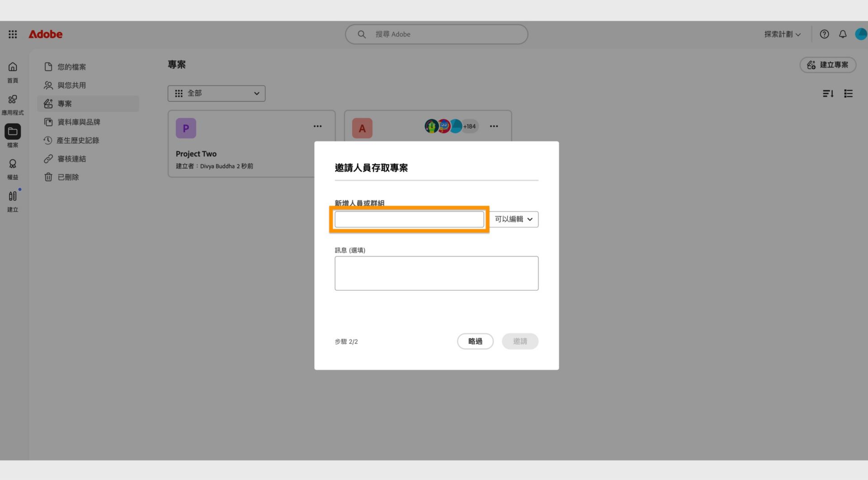Open 資料庫與品牌 libraries
Screen dimensions: 868x480
pos(88,122)
